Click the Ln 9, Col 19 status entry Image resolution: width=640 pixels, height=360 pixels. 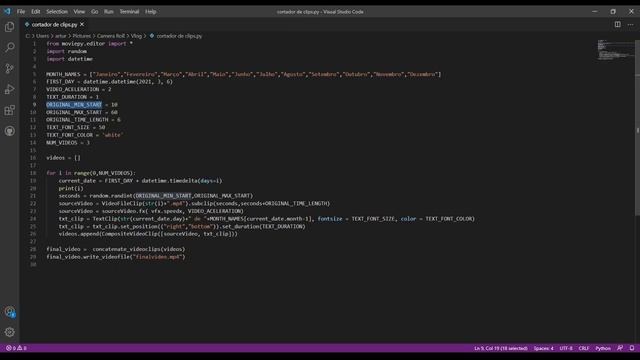coord(500,348)
